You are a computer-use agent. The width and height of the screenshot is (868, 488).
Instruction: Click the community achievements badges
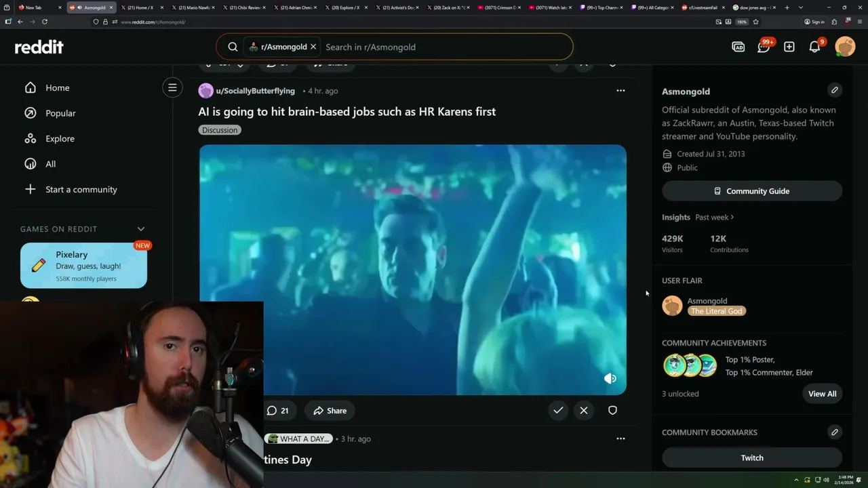(x=690, y=365)
